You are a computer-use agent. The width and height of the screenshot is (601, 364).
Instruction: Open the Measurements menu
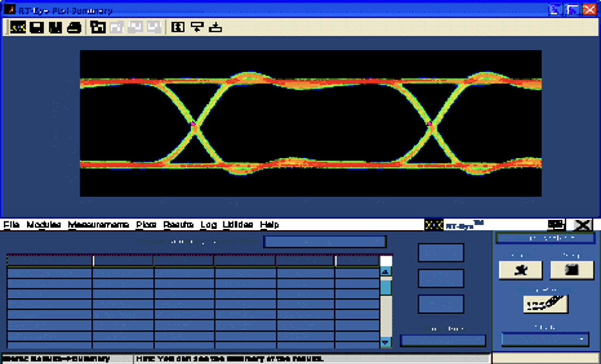pos(99,225)
